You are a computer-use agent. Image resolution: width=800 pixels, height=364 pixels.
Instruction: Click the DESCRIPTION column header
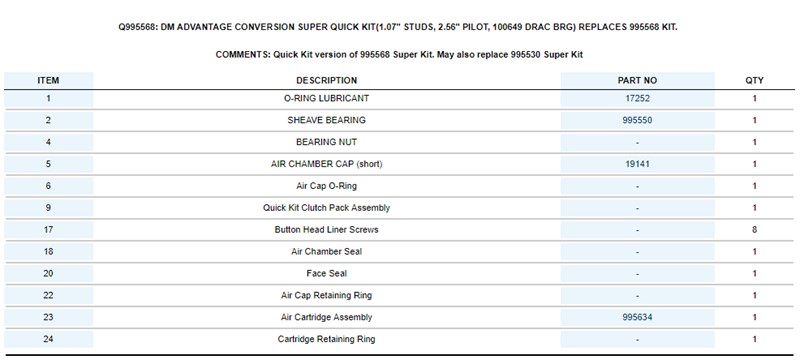[327, 81]
